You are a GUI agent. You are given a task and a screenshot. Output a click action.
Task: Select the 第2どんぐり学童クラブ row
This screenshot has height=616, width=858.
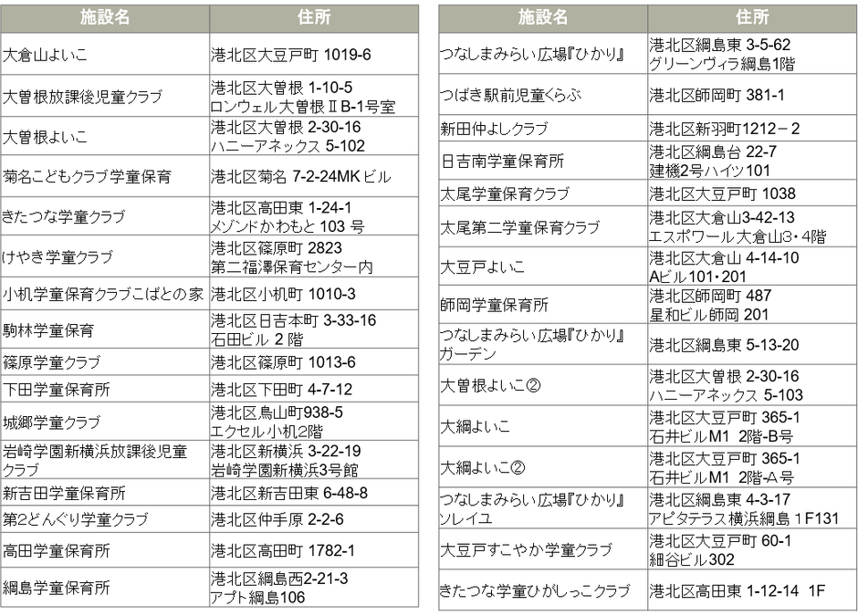pos(76,520)
